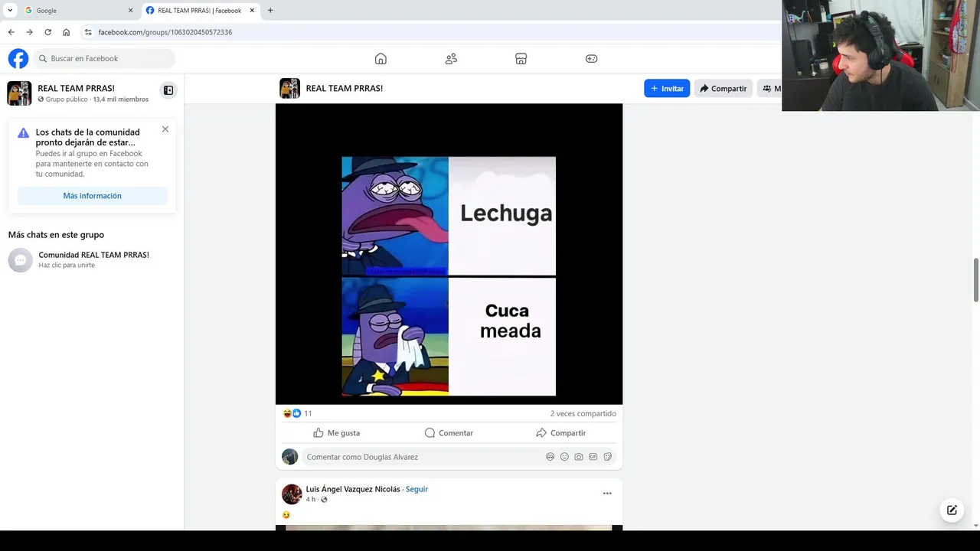980x551 pixels.
Task: Open Luis Ángel Vazquez Nicolás profile
Action: [353, 489]
